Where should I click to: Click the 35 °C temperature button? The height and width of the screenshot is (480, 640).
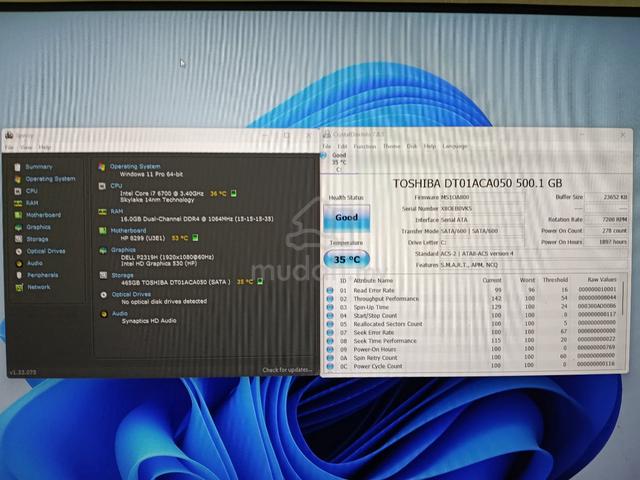click(347, 260)
